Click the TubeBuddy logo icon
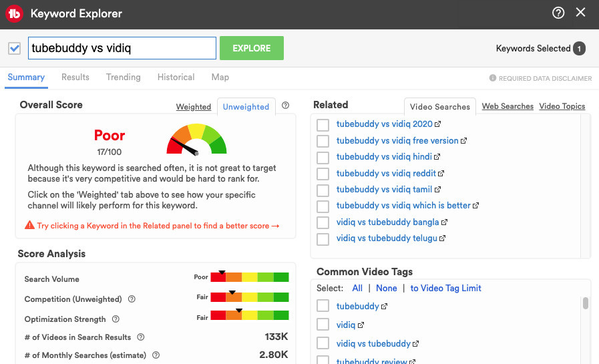This screenshot has width=599, height=364. pyautogui.click(x=14, y=14)
